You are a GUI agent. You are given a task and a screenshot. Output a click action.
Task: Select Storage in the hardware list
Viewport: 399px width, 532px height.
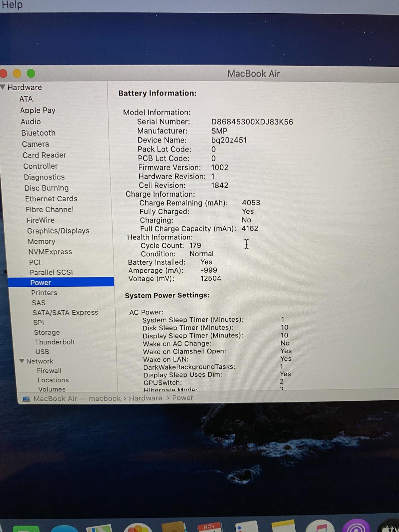pyautogui.click(x=47, y=332)
